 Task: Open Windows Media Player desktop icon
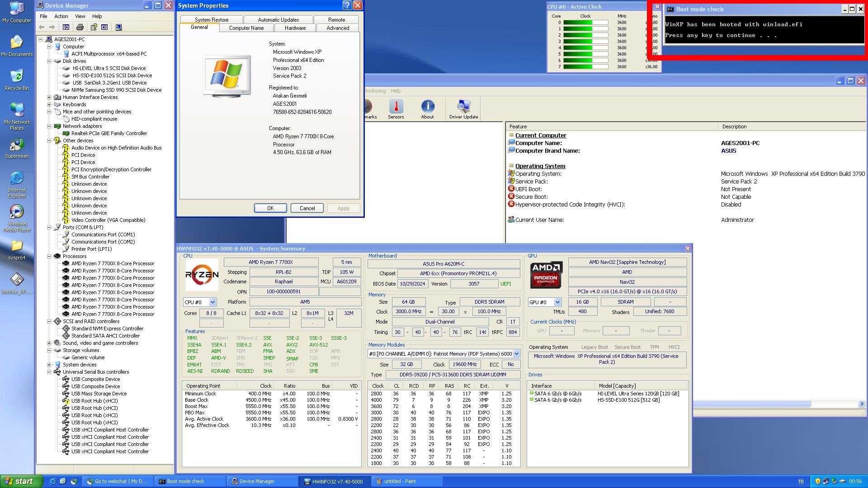(x=17, y=219)
